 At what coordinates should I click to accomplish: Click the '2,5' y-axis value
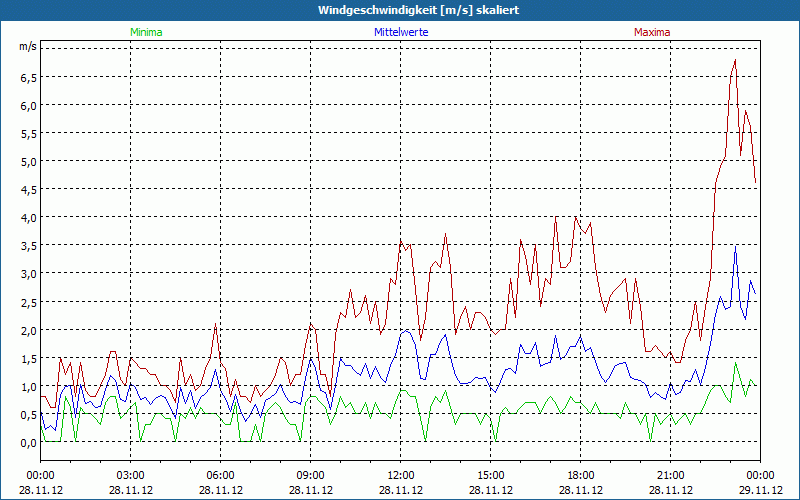point(29,303)
